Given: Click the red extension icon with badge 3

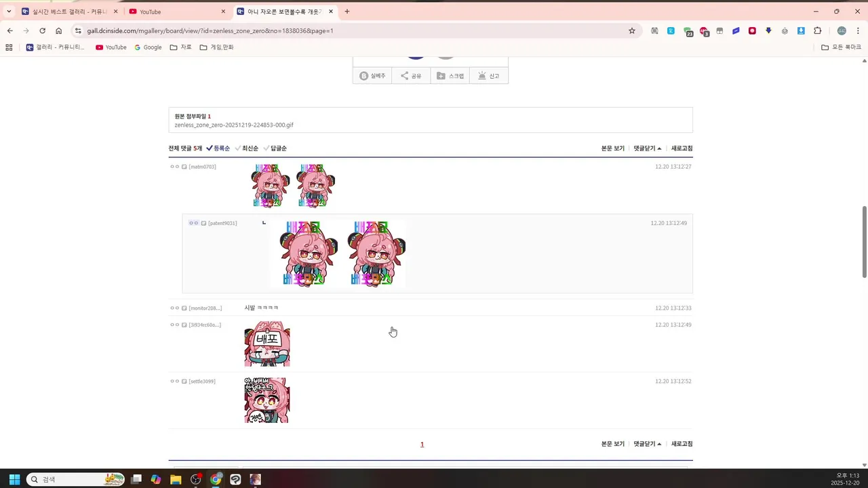Looking at the screenshot, I should pos(704,31).
